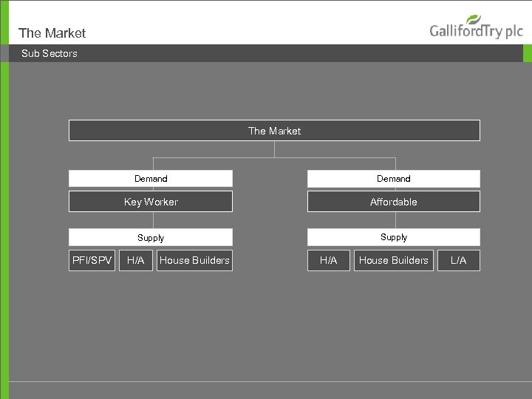Click the small green square at top-right
The width and height of the screenshot is (532, 399).
click(x=527, y=53)
